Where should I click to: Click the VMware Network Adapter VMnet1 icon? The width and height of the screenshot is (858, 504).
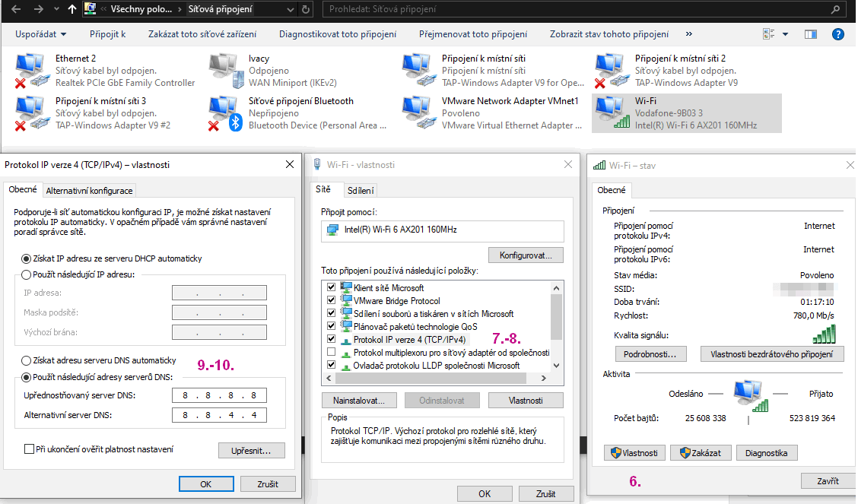click(x=418, y=113)
